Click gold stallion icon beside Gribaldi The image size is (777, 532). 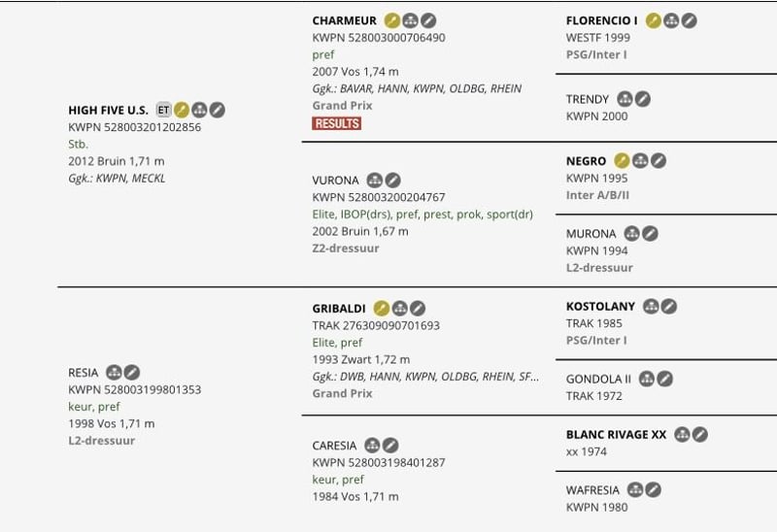tap(381, 308)
